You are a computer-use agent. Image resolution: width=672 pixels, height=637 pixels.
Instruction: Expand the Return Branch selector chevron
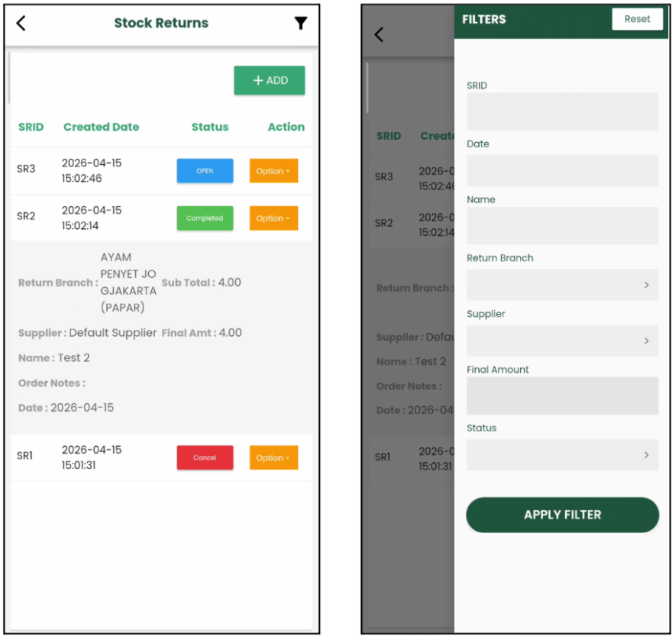click(x=646, y=285)
